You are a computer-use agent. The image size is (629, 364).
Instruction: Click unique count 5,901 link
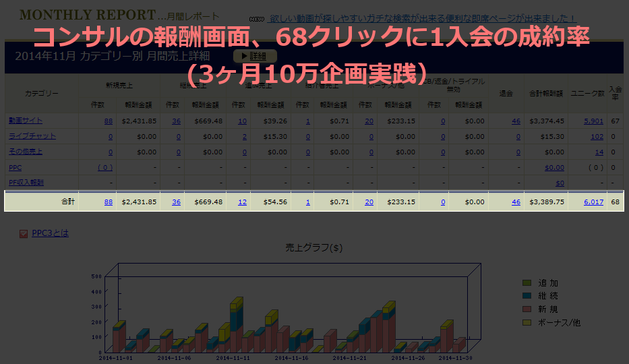[593, 121]
